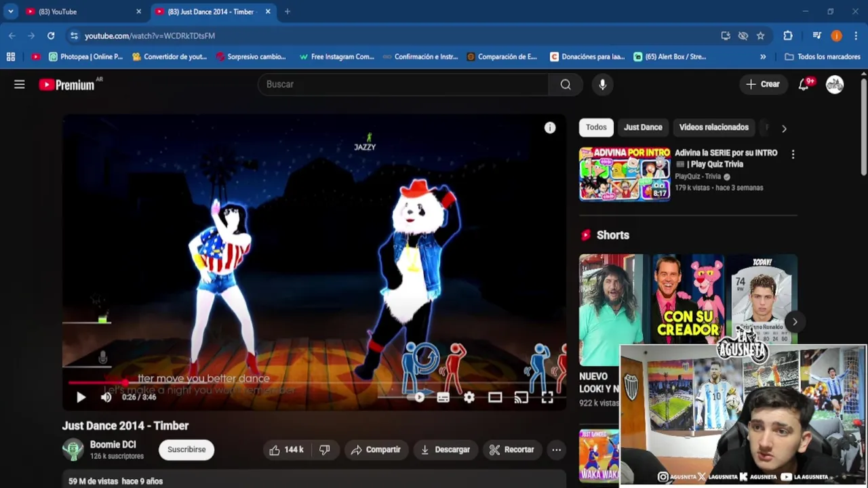The width and height of the screenshot is (868, 488).
Task: Go back to previous page
Action: (12, 36)
